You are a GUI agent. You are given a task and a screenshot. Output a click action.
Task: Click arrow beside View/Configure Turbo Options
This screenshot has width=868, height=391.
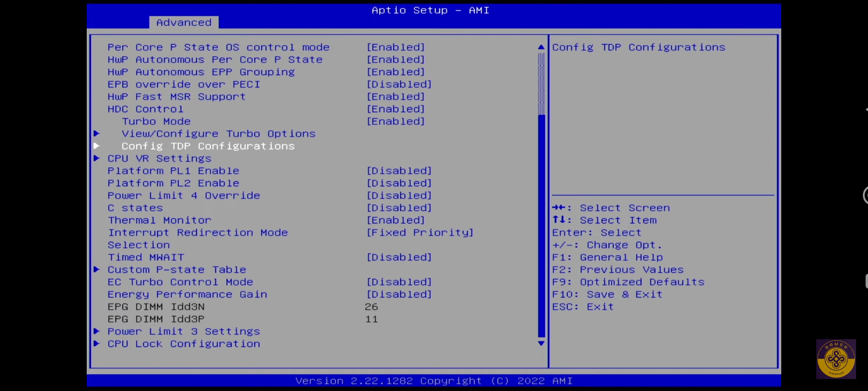tap(97, 134)
